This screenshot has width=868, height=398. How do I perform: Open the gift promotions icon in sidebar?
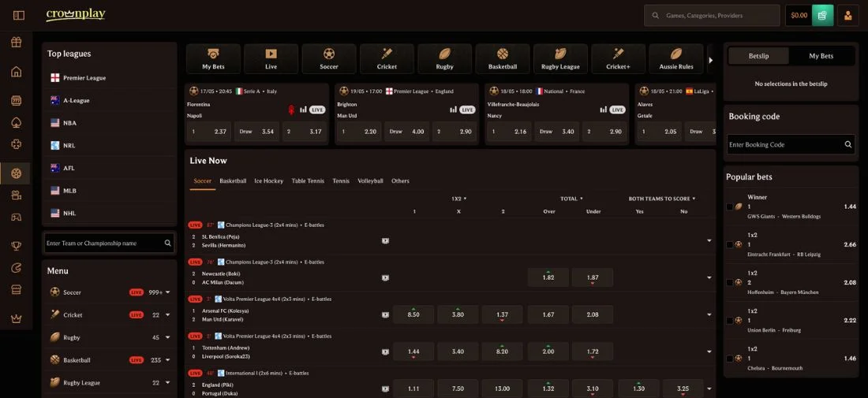point(16,42)
